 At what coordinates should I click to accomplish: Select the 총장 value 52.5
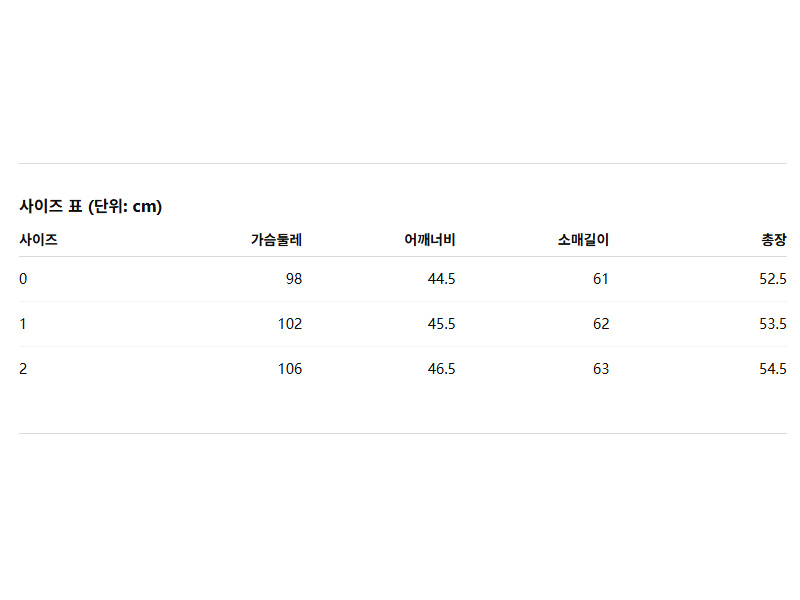pyautogui.click(x=773, y=279)
